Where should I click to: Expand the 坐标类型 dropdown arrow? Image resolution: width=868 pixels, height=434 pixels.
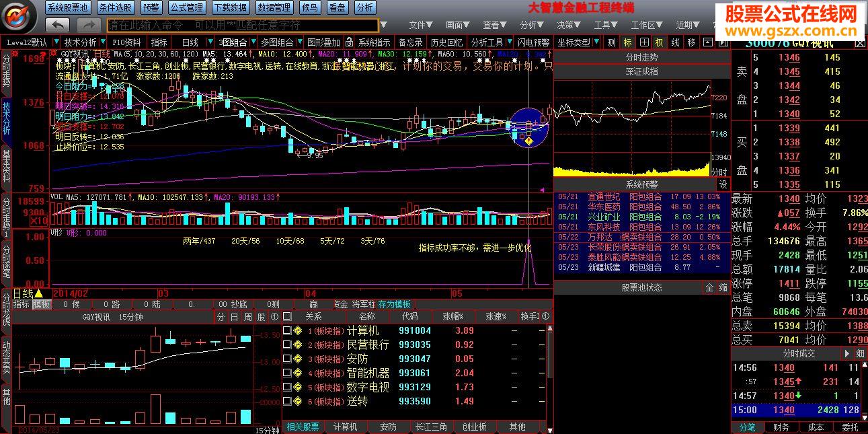(596, 42)
